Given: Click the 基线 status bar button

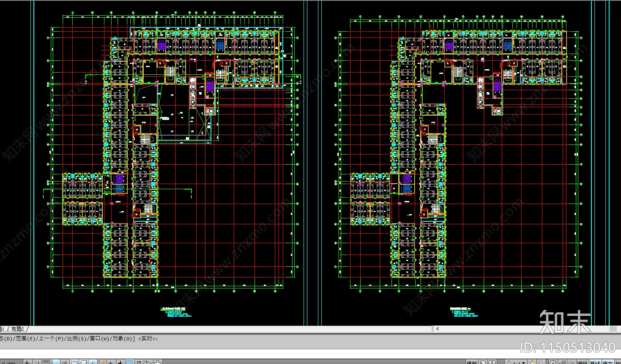Looking at the screenshot, I should (595, 361).
